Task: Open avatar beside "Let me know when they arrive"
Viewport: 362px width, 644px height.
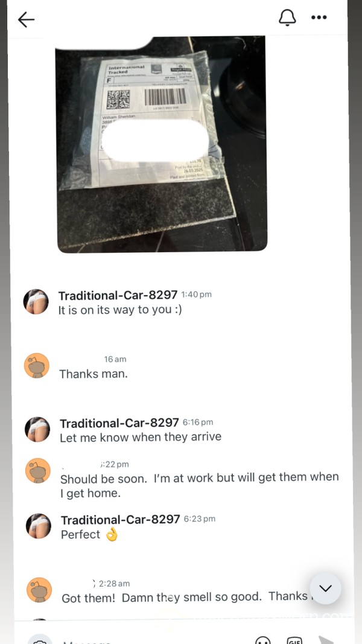Action: click(38, 430)
